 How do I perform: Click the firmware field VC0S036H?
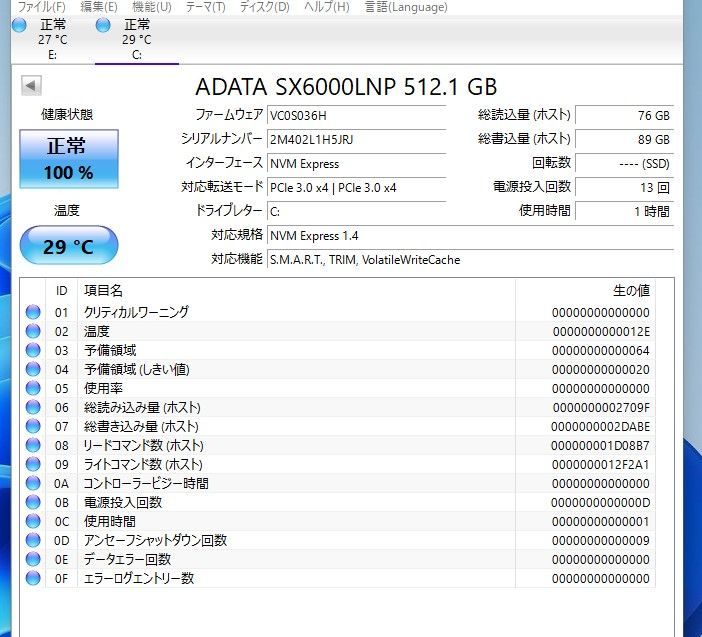click(x=356, y=115)
